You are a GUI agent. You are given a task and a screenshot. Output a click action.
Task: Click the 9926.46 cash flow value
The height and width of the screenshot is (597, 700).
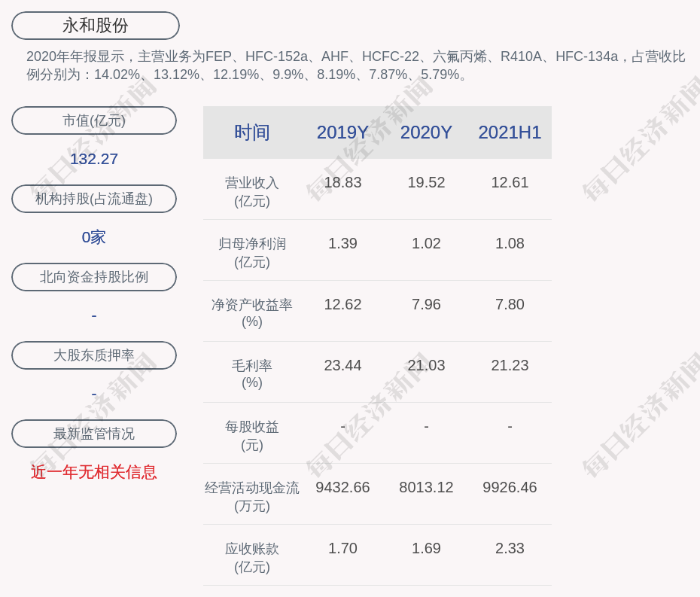(510, 487)
